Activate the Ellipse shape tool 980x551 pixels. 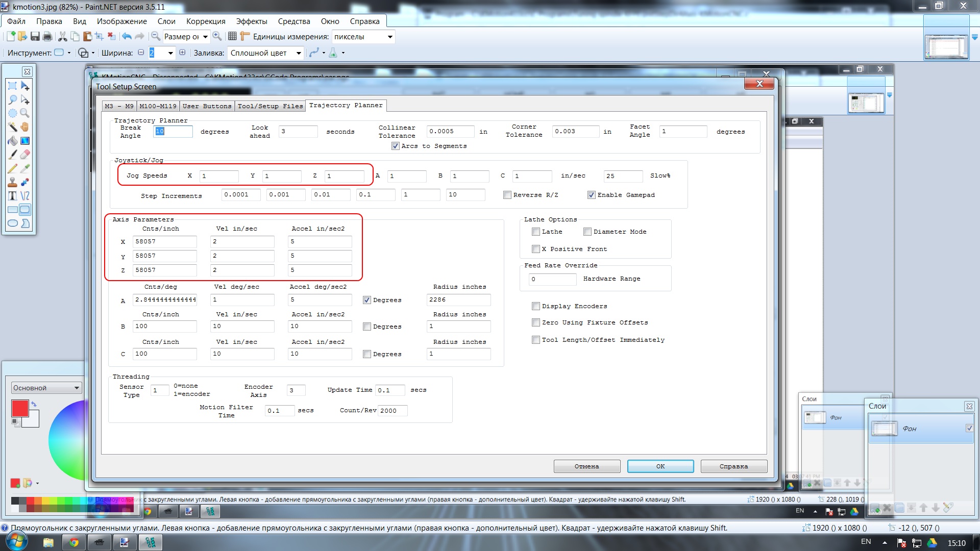13,223
